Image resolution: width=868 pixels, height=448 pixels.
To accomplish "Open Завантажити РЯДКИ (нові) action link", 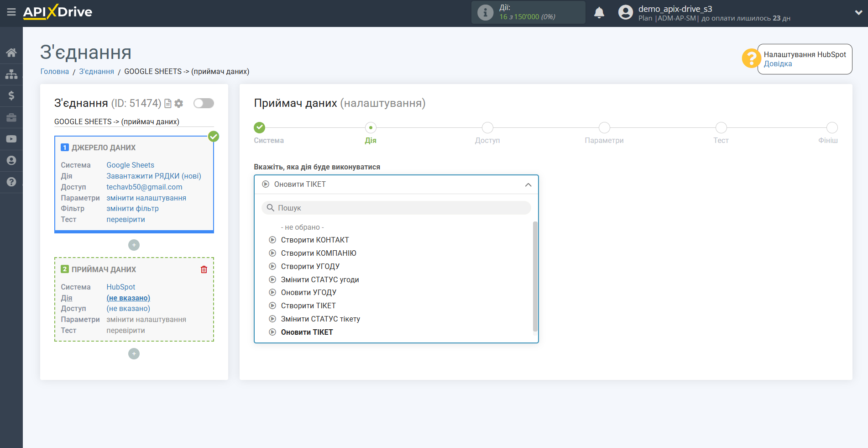I will pos(154,176).
